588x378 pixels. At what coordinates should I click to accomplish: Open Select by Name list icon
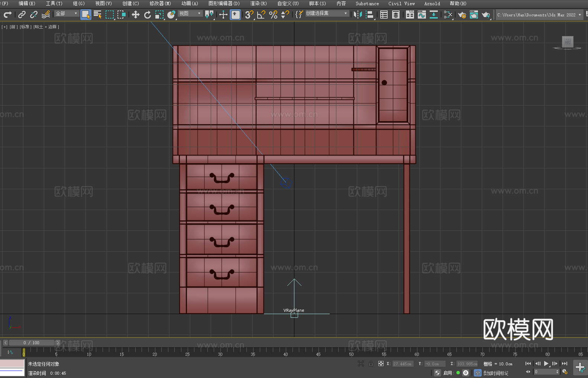pos(98,14)
